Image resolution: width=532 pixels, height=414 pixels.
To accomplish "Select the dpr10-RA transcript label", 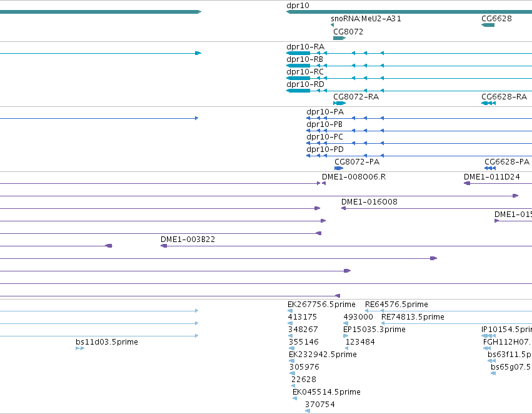I will tap(305, 47).
